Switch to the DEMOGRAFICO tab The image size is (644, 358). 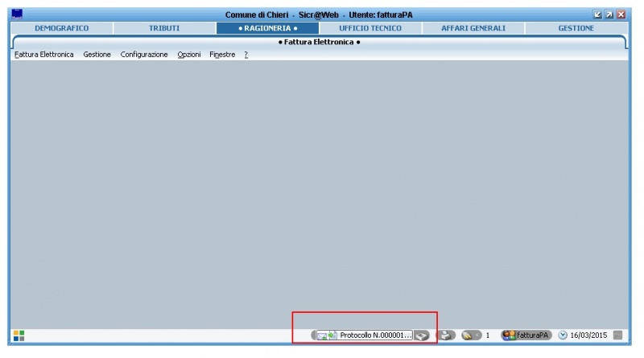click(62, 28)
